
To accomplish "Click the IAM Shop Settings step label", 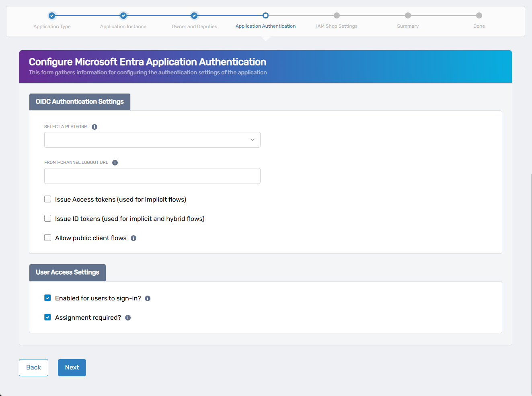I will pos(337,26).
